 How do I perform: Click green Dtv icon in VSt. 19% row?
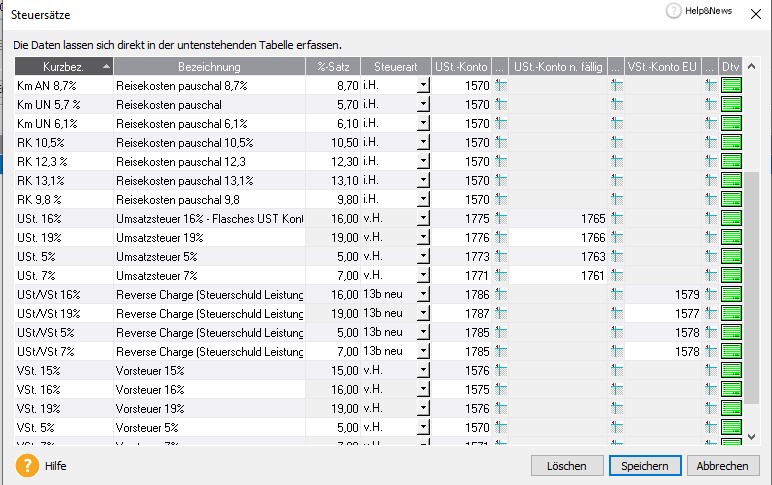731,409
